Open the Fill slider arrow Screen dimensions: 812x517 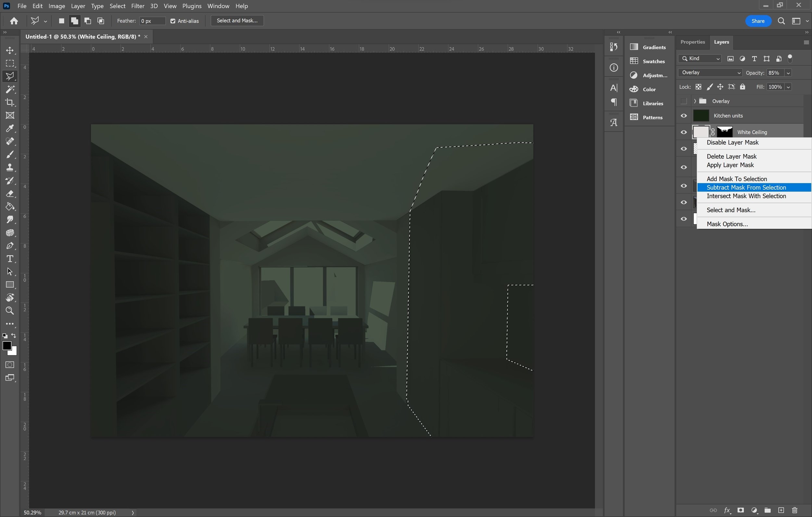(788, 87)
